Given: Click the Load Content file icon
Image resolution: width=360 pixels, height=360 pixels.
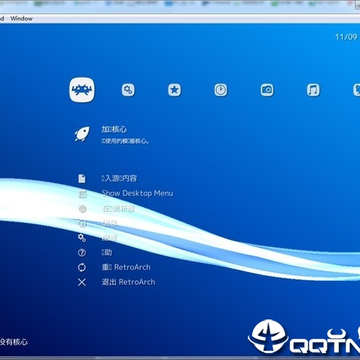Looking at the screenshot, I should point(82,179).
